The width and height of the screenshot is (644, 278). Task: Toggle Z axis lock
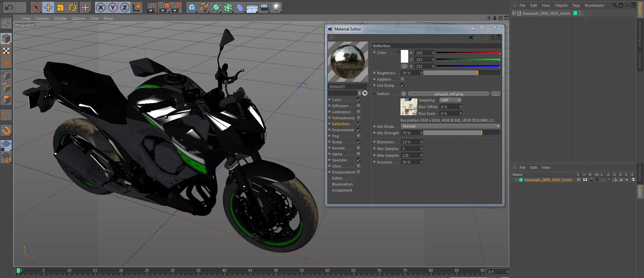[x=125, y=7]
